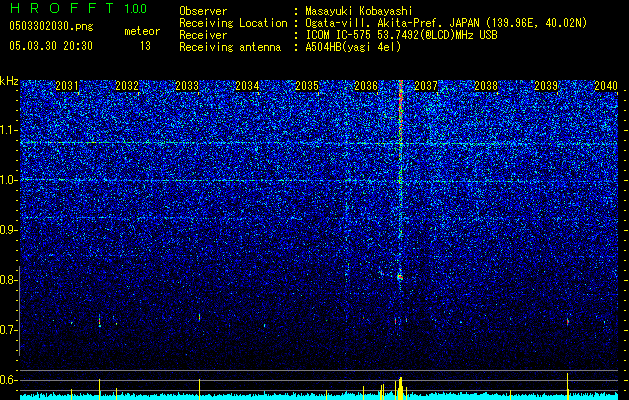Click the Receiving Location label
This screenshot has height=400, width=629.
233,23
